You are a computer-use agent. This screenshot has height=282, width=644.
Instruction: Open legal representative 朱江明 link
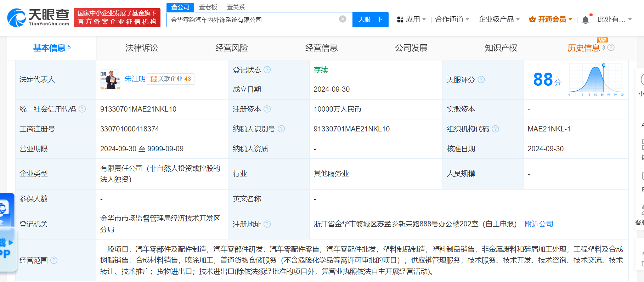[x=135, y=79]
